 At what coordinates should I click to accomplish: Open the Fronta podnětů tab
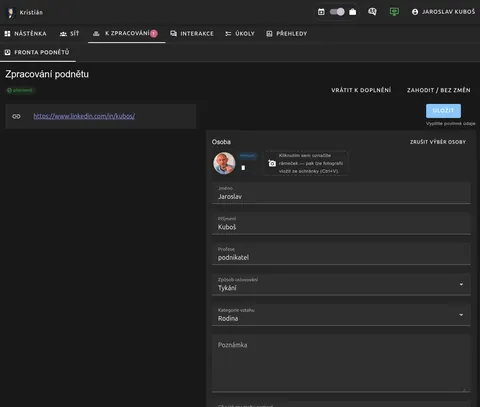pyautogui.click(x=37, y=52)
